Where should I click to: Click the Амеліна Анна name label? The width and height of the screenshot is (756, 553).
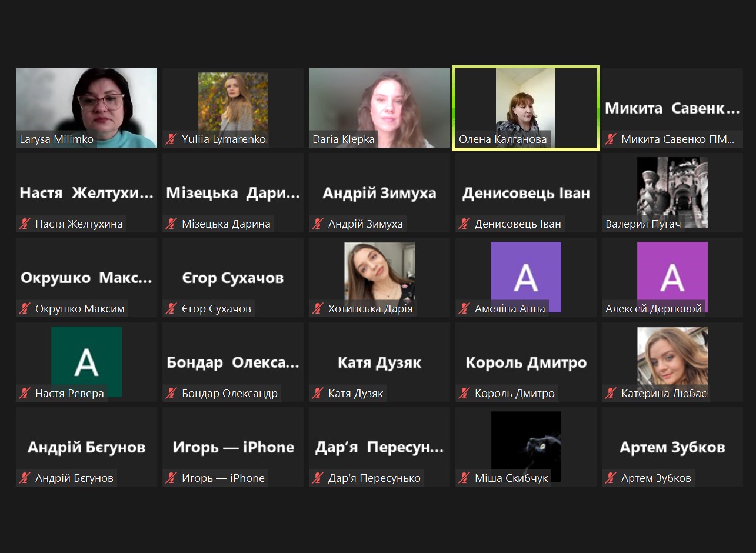[x=510, y=308]
